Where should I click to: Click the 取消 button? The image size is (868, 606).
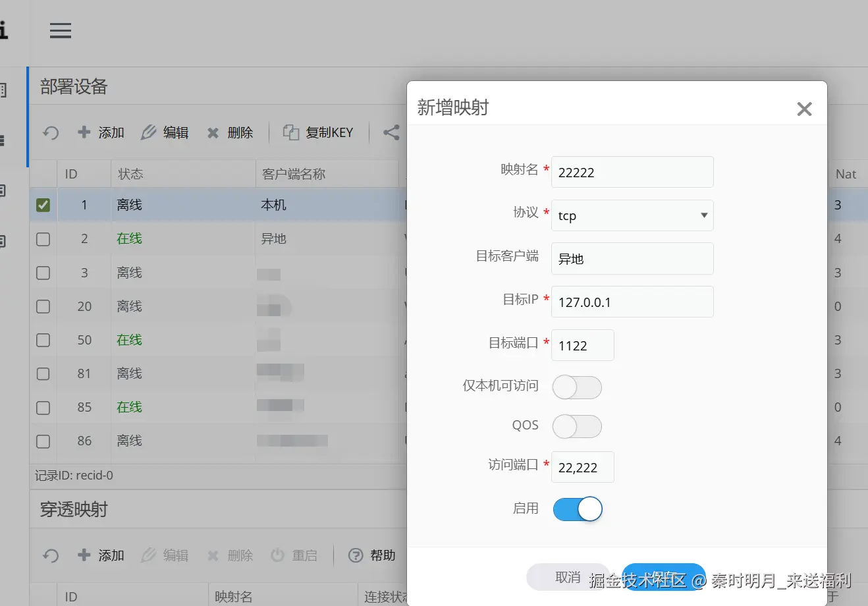[568, 577]
